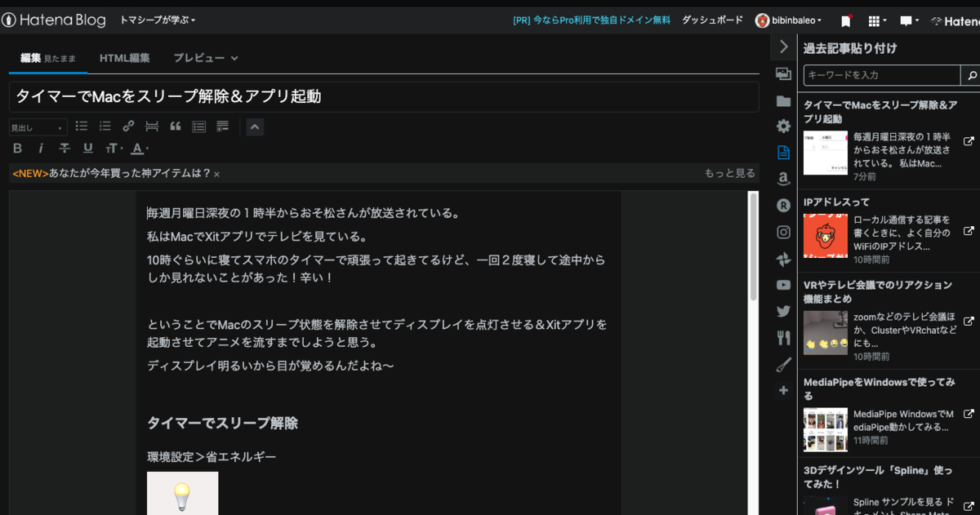View notifications via the bookmark icon
The height and width of the screenshot is (515, 980).
tap(846, 20)
